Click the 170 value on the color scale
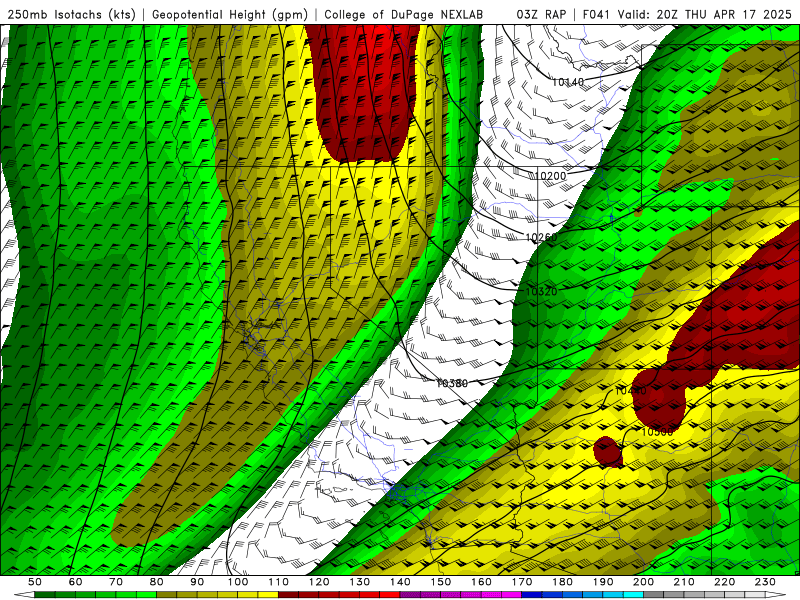 [522, 582]
